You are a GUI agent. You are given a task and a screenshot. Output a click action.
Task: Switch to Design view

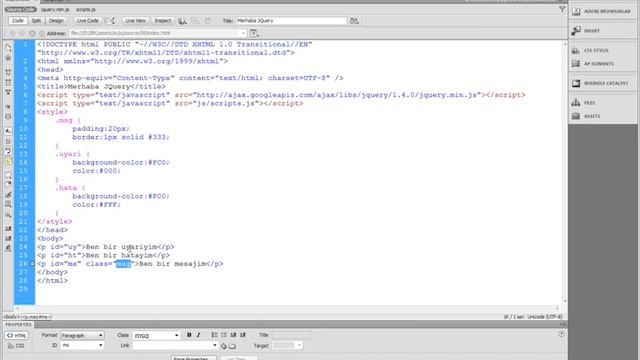click(56, 21)
